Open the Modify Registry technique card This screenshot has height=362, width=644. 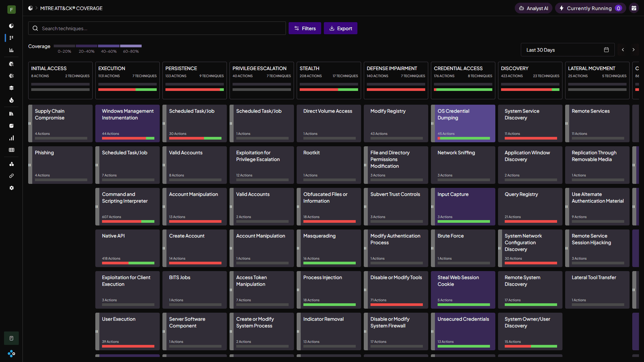pyautogui.click(x=396, y=123)
